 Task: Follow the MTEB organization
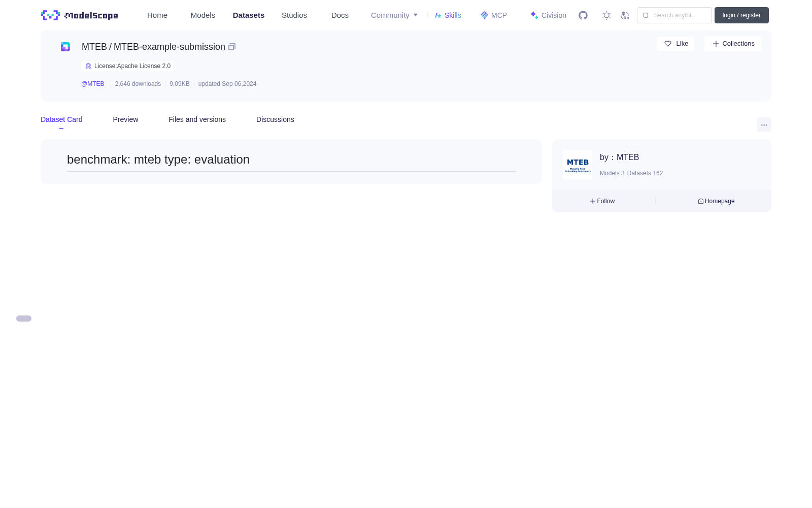click(602, 201)
